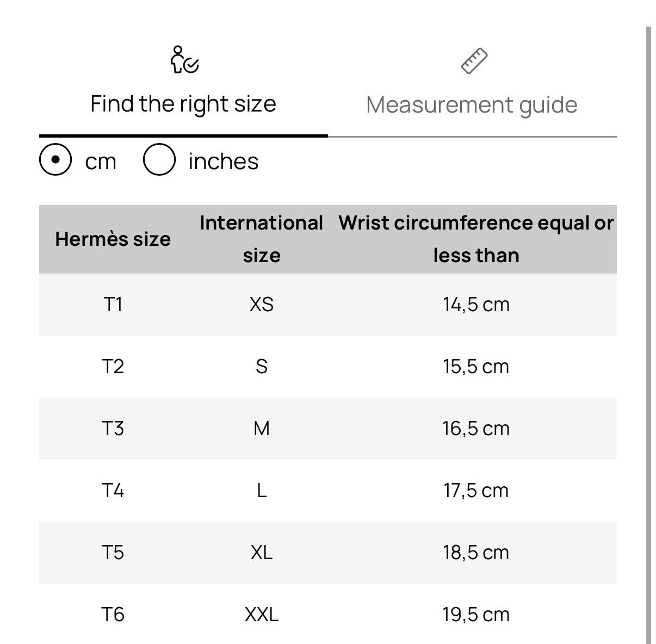Click the Hermès size column header

(x=113, y=239)
